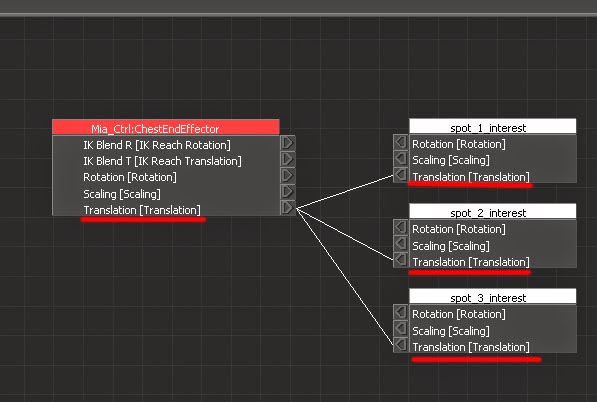Viewport: 597px width, 402px height.
Task: Click spot_1_interest 'Scaling [Scaling]' label
Action: (451, 160)
